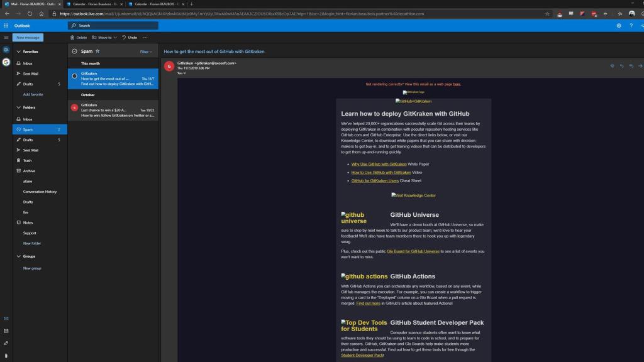Open the People contacts icon in sidebar

6,343
